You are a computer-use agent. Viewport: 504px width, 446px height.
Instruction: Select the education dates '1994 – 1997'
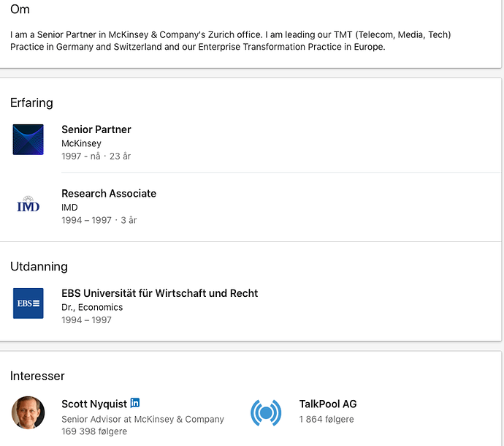[86, 320]
